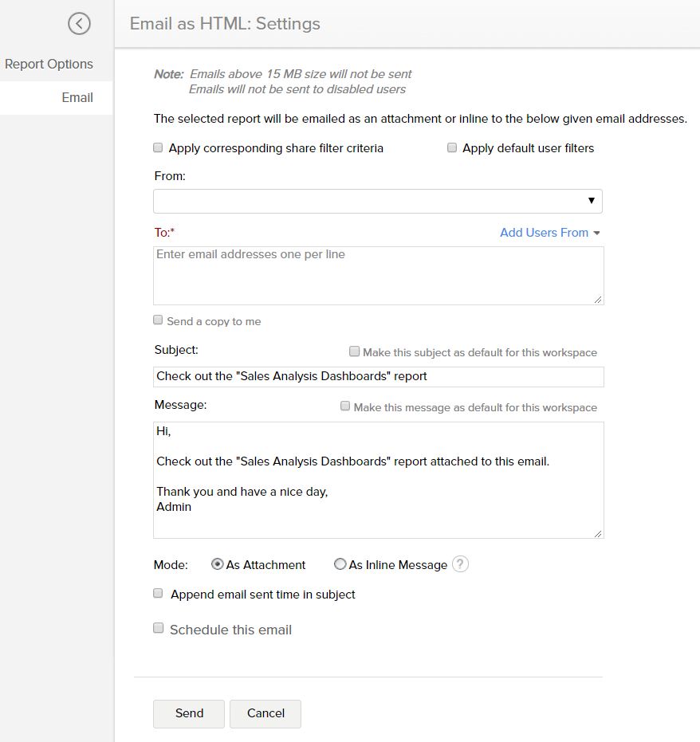This screenshot has width=700, height=742.
Task: Enable Apply corresponding share filter criteria
Action: pos(158,147)
